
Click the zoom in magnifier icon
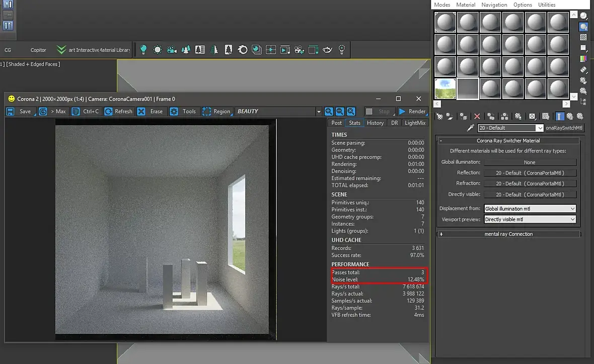click(329, 111)
